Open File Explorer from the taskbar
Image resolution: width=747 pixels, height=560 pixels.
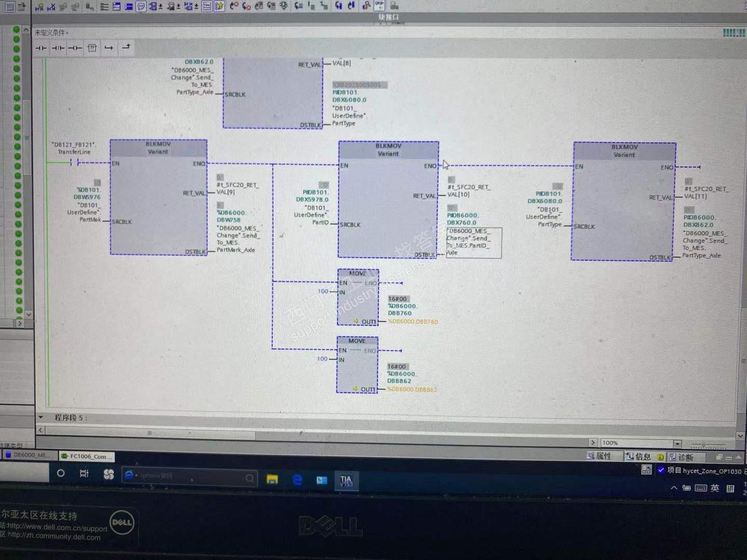click(x=272, y=479)
